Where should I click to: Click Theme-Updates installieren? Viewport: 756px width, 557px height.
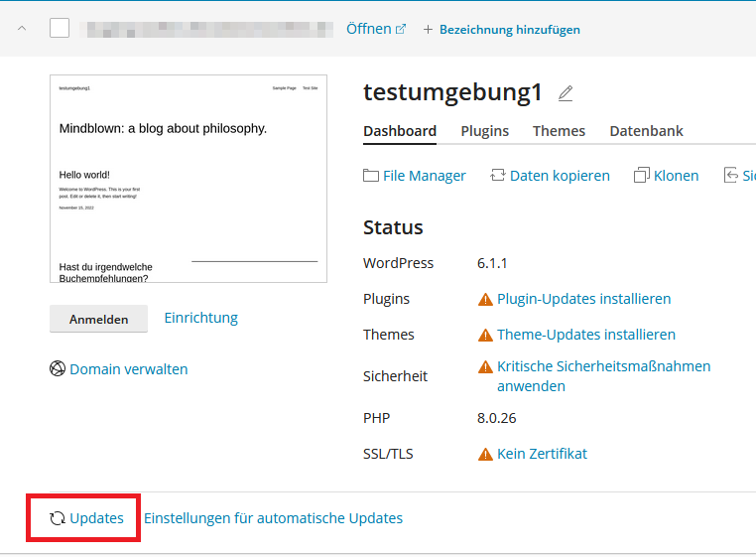(x=586, y=335)
